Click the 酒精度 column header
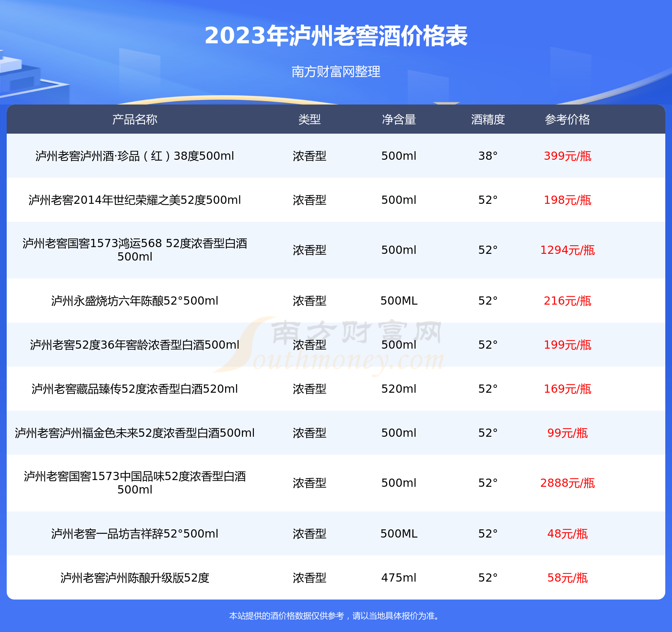This screenshot has width=672, height=632. tap(488, 119)
